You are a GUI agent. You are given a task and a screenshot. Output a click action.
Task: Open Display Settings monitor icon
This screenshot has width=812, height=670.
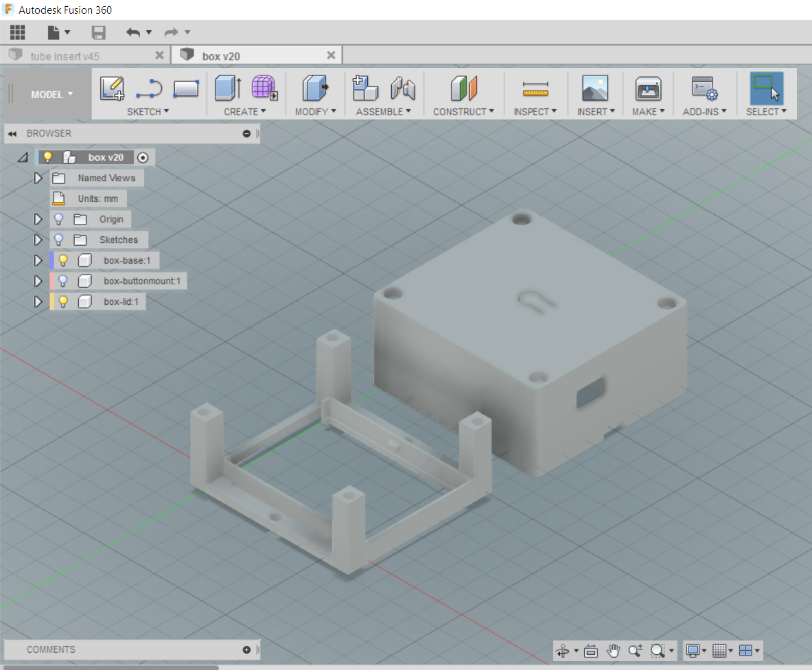click(x=693, y=651)
